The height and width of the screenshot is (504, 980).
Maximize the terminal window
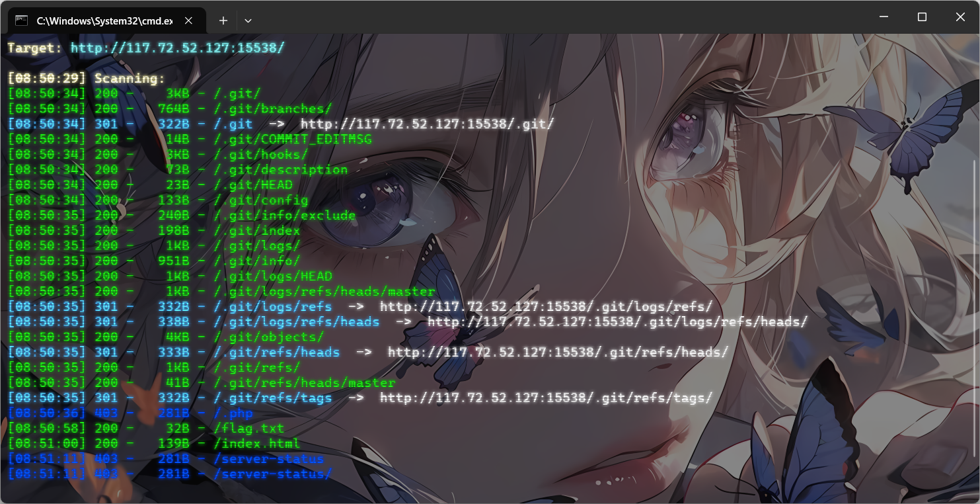pyautogui.click(x=922, y=17)
